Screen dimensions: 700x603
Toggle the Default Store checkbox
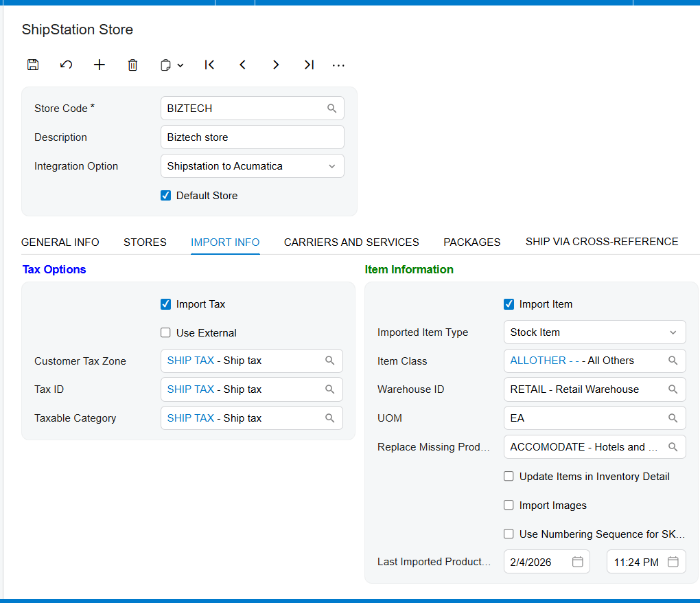165,195
